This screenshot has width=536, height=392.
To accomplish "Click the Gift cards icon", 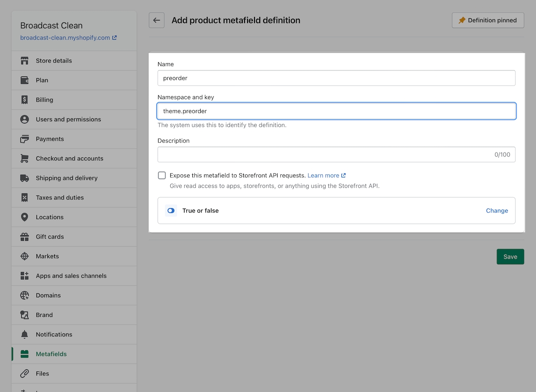I will pyautogui.click(x=25, y=237).
